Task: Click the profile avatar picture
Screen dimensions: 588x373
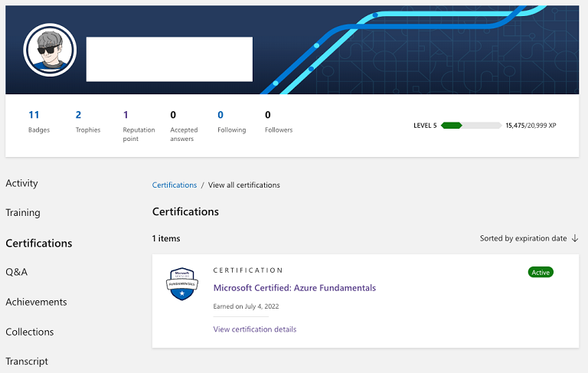Action: click(x=51, y=50)
